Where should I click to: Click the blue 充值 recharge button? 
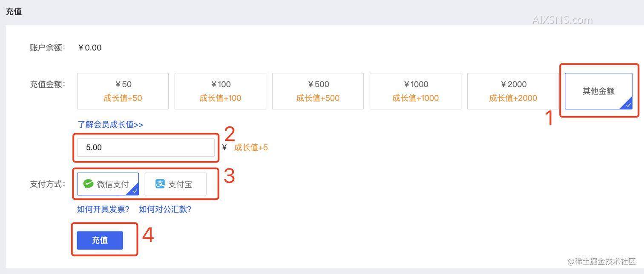pos(99,240)
